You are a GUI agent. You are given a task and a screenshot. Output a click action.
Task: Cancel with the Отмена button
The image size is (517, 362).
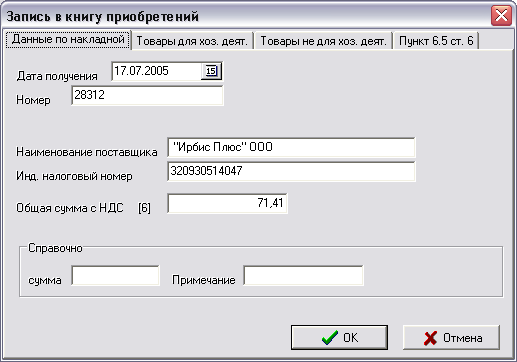tap(451, 337)
